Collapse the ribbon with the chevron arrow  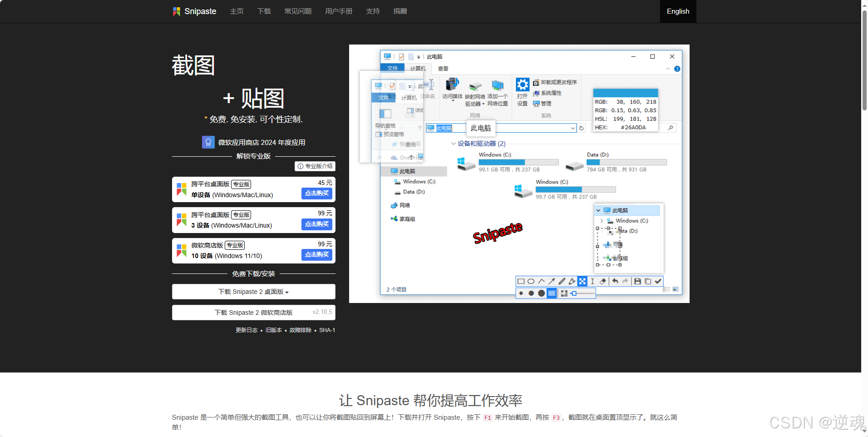668,69
